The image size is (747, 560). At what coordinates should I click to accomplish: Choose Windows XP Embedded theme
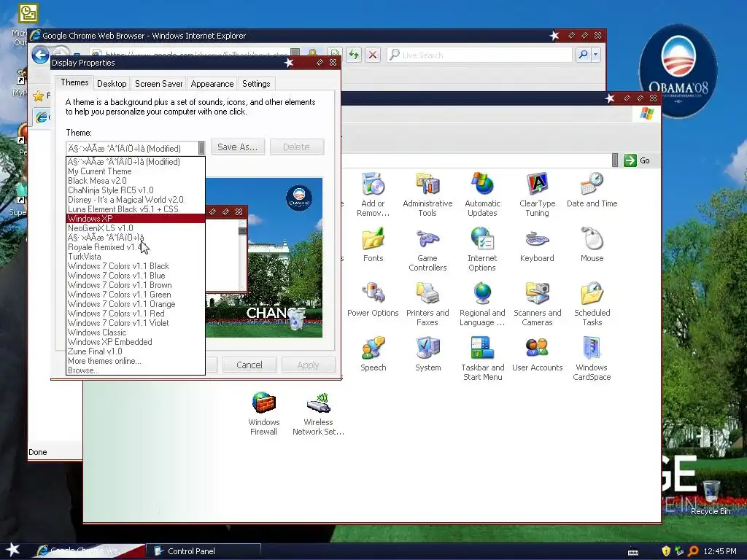click(x=136, y=342)
